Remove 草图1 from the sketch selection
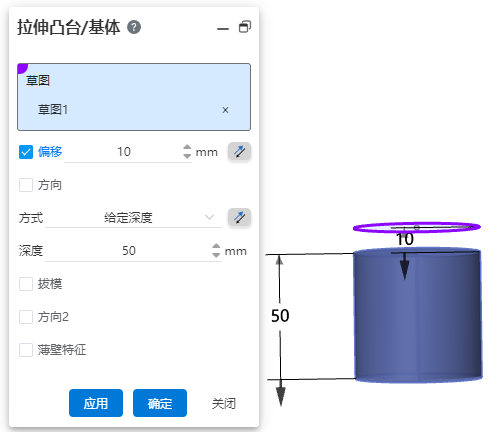499x432 pixels. [225, 110]
